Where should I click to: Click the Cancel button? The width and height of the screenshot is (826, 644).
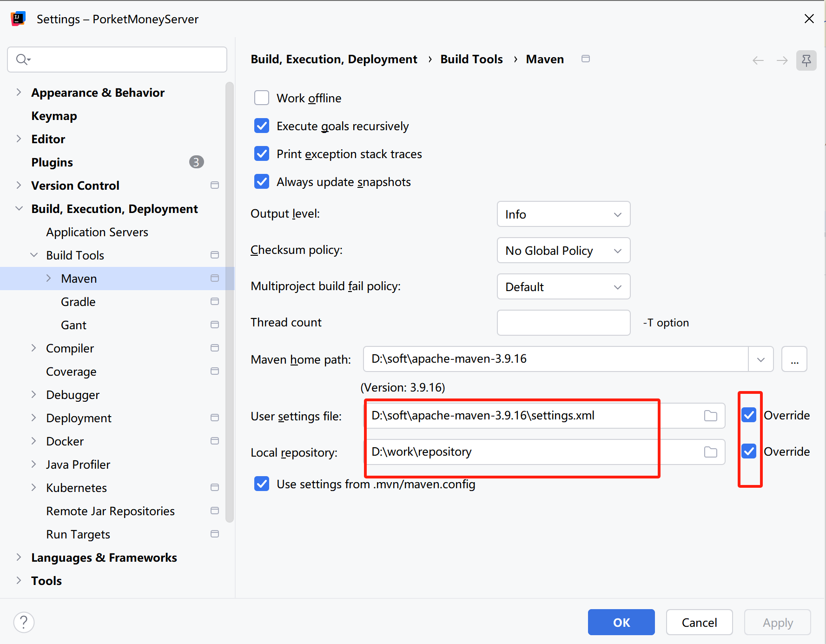(699, 622)
